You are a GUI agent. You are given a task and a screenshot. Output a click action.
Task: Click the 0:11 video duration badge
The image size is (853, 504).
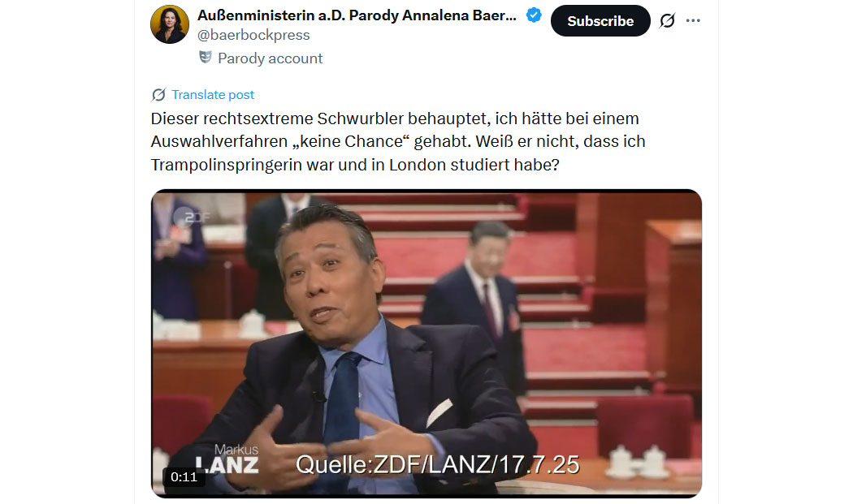184,477
